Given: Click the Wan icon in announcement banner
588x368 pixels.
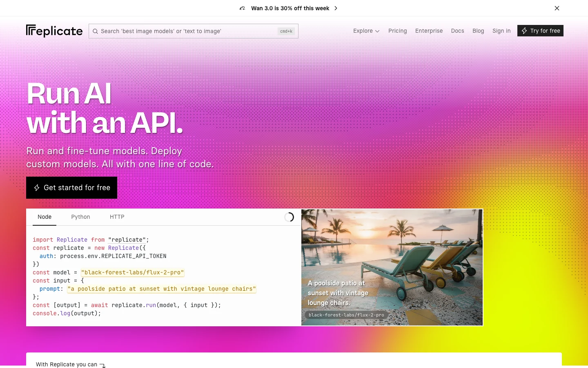Looking at the screenshot, I should click(243, 8).
